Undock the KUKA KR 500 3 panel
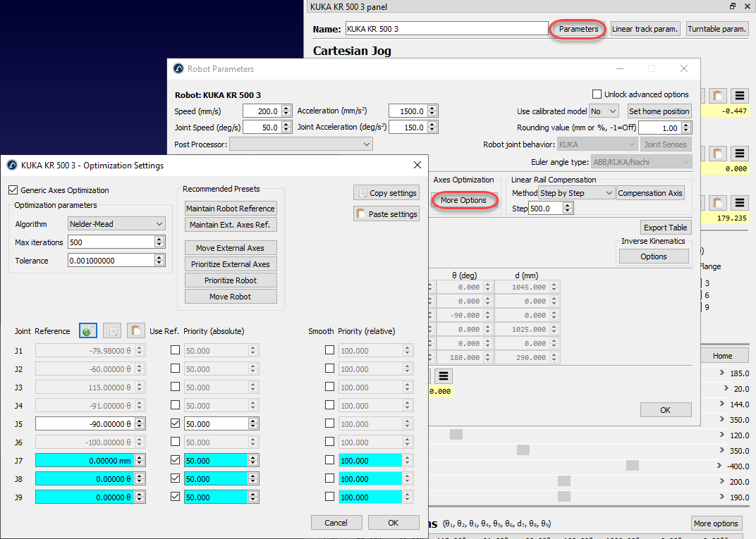The height and width of the screenshot is (539, 756). pyautogui.click(x=733, y=6)
